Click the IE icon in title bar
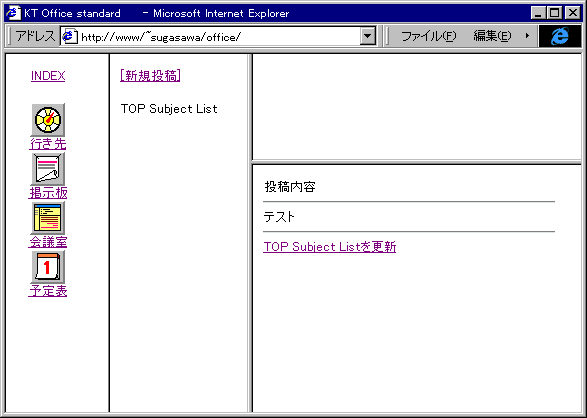The width and height of the screenshot is (587, 418). pos(13,13)
